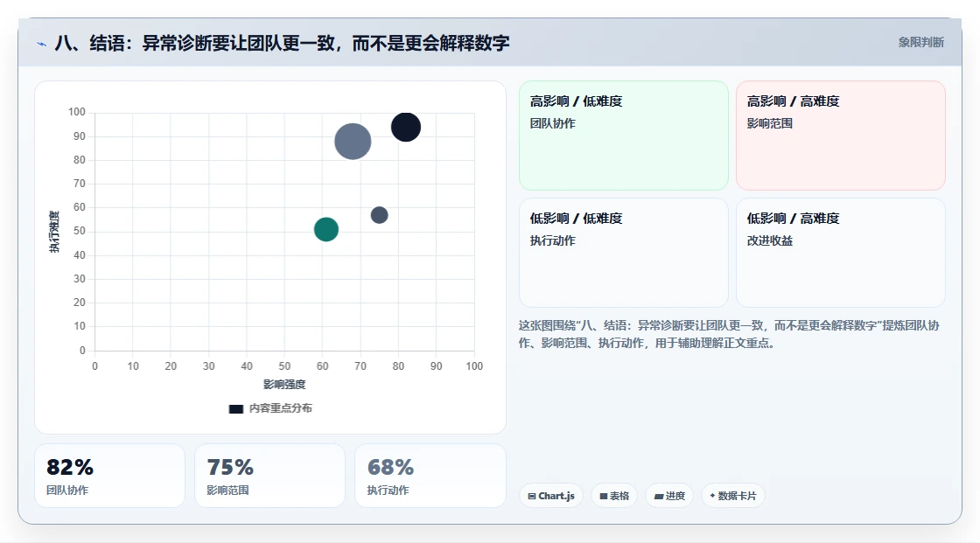Click the bar icon in the 进度 chip
Viewport: 980px width, 543px height.
pos(659,497)
